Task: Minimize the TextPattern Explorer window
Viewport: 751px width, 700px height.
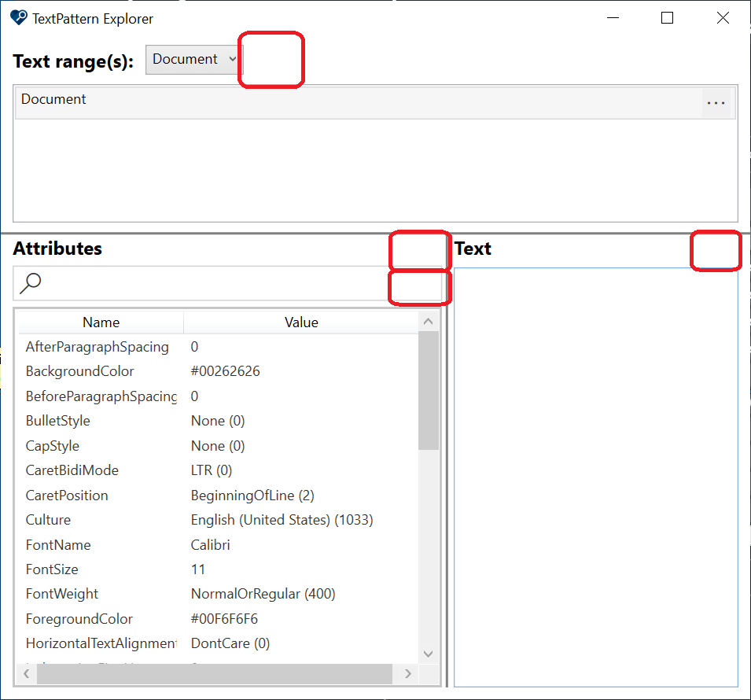Action: pyautogui.click(x=613, y=18)
